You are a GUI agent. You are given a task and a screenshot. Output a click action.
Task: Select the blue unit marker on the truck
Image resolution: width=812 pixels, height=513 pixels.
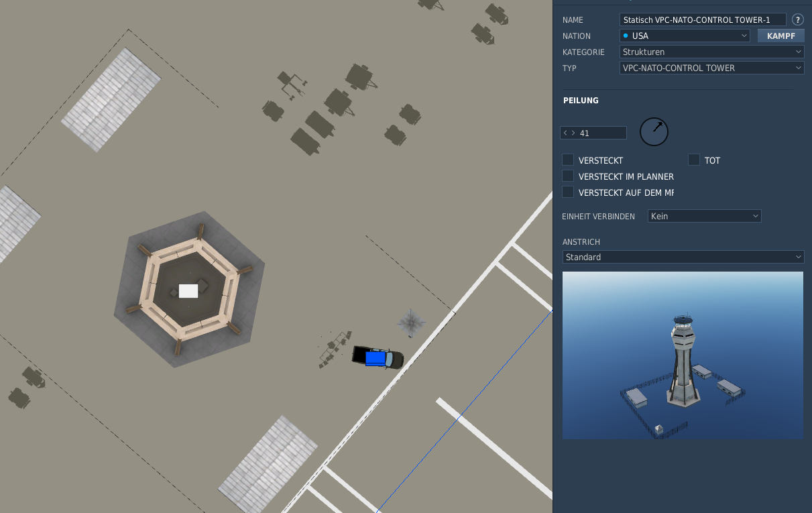click(375, 359)
